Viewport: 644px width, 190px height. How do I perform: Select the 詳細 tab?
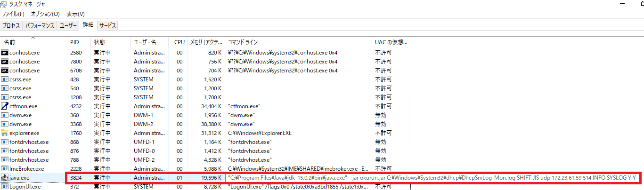[x=88, y=25]
